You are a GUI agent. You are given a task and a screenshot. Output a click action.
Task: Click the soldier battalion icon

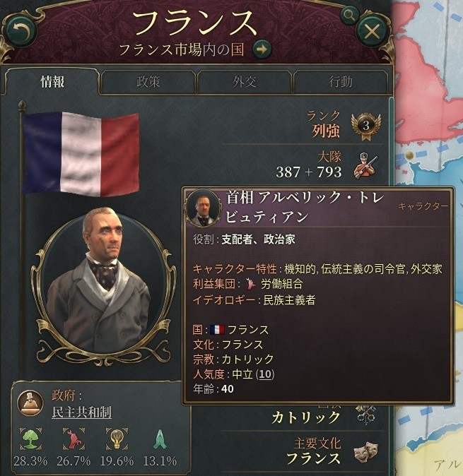[x=365, y=166]
